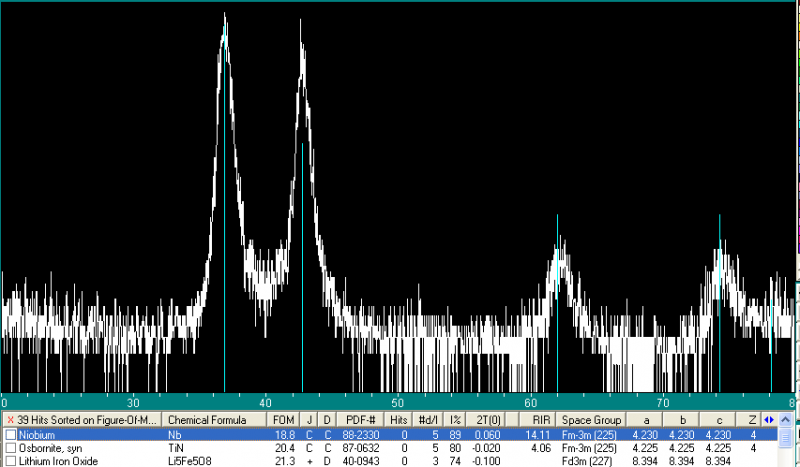Click the 2T(0) value -0.020

point(486,448)
